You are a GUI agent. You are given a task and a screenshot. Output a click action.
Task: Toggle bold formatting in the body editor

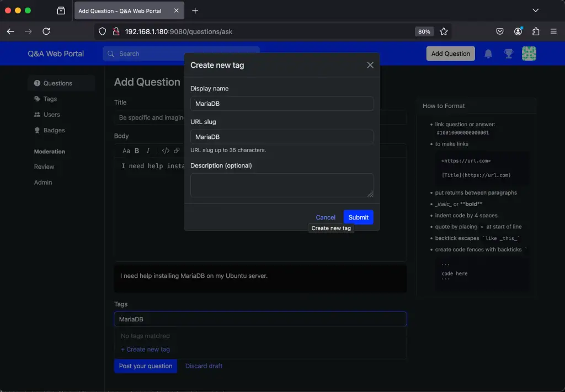136,150
